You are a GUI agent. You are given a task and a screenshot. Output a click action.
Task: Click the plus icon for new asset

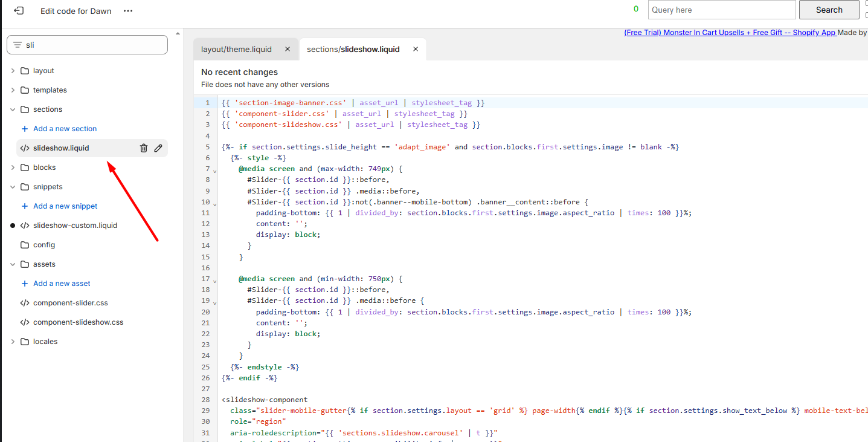[x=25, y=284]
